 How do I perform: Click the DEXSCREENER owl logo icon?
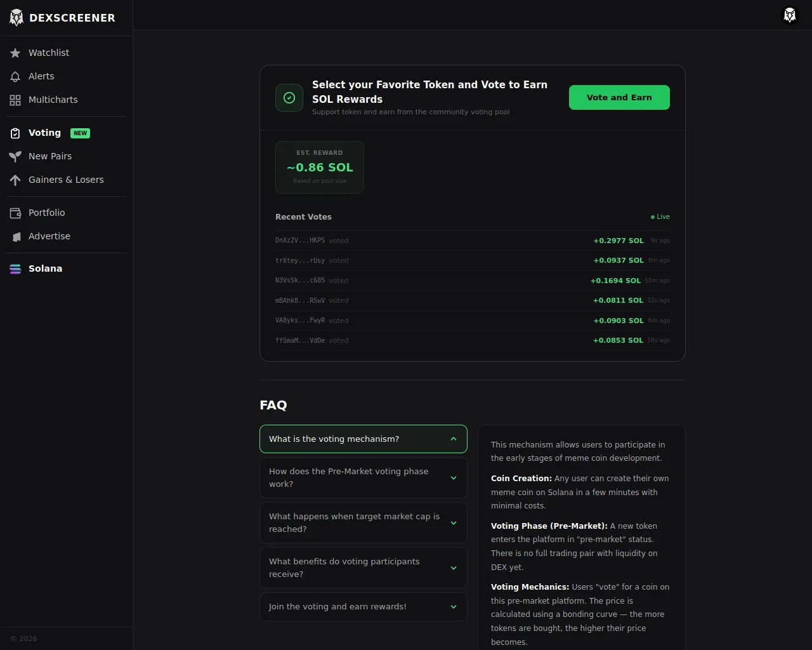[x=16, y=18]
